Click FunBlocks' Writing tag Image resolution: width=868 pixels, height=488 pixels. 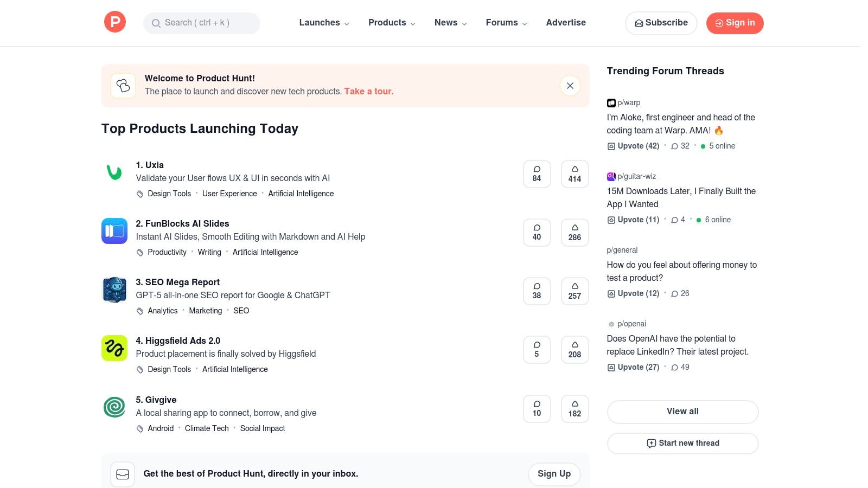(x=209, y=252)
